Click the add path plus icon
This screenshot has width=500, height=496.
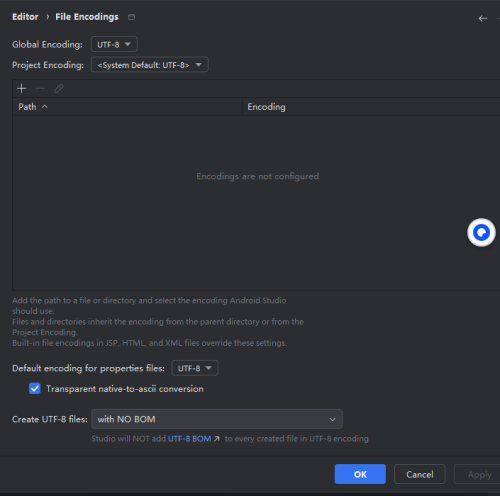(22, 89)
